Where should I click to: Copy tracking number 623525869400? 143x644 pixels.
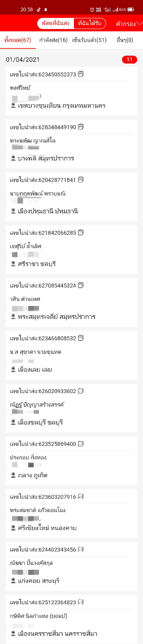(x=80, y=444)
